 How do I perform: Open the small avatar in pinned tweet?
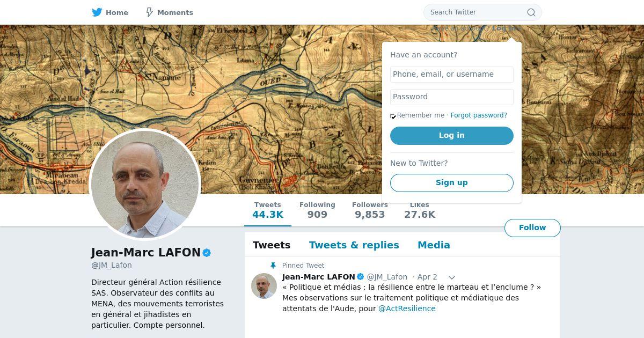point(264,286)
